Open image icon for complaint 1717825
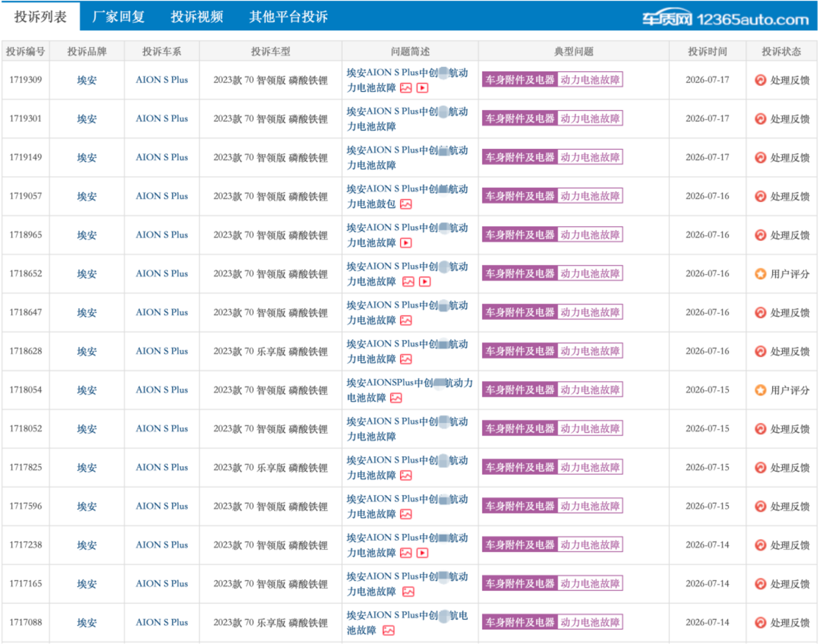The width and height of the screenshot is (820, 644). click(x=406, y=475)
